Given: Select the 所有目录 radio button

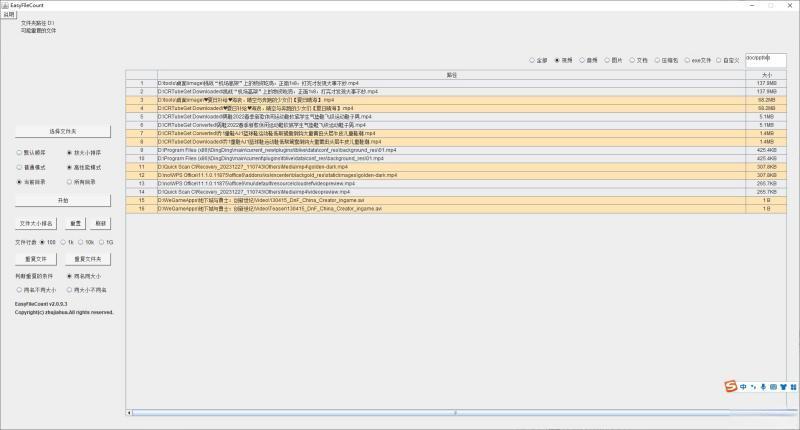Looking at the screenshot, I should [x=81, y=182].
